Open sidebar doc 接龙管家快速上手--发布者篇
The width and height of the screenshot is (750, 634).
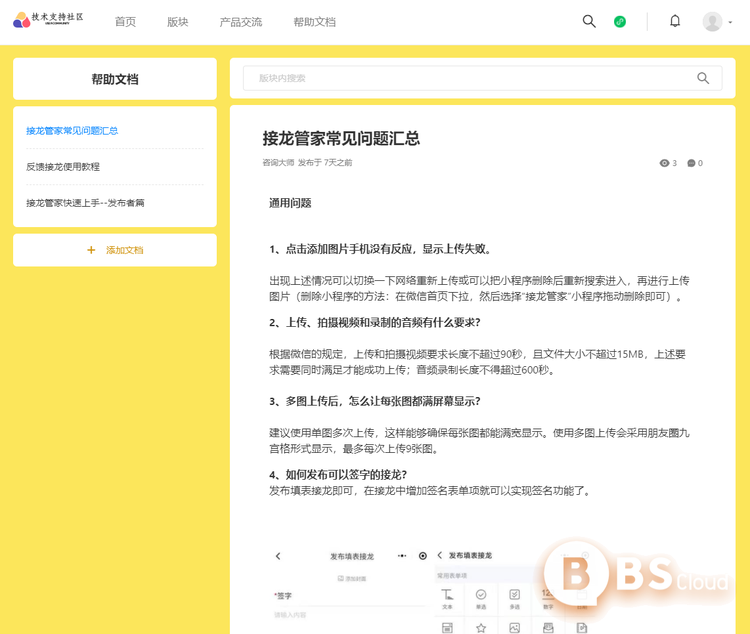pyautogui.click(x=85, y=203)
